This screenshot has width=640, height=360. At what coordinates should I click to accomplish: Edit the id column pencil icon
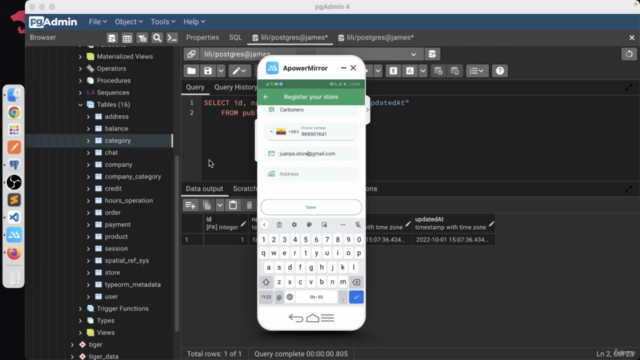click(243, 224)
